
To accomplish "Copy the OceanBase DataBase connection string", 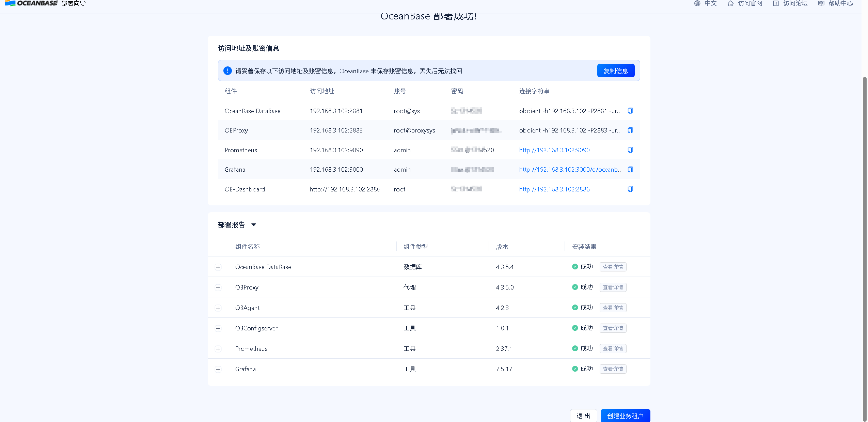I will point(630,111).
